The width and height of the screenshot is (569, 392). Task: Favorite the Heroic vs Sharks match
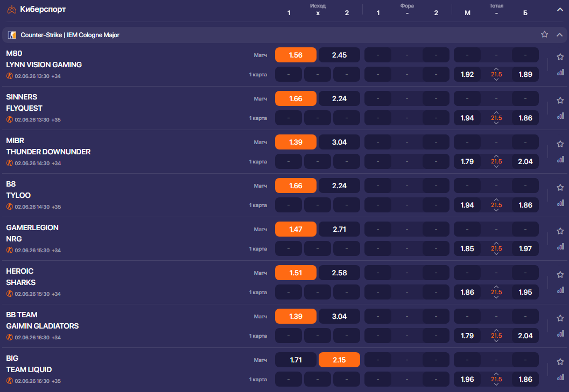pyautogui.click(x=560, y=274)
